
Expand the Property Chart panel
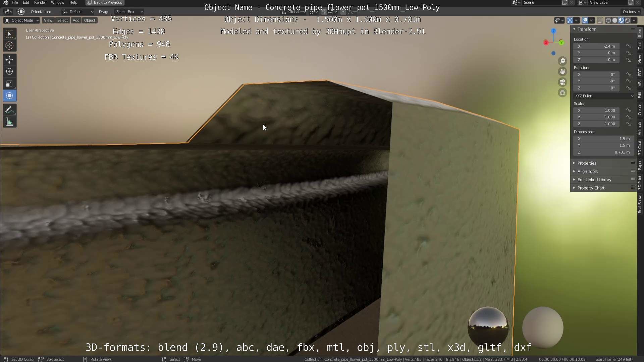point(591,188)
